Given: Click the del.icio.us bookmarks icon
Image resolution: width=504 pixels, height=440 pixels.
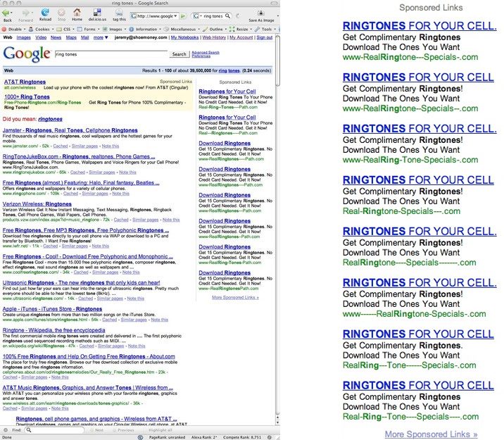Looking at the screenshot, I should coord(97,13).
